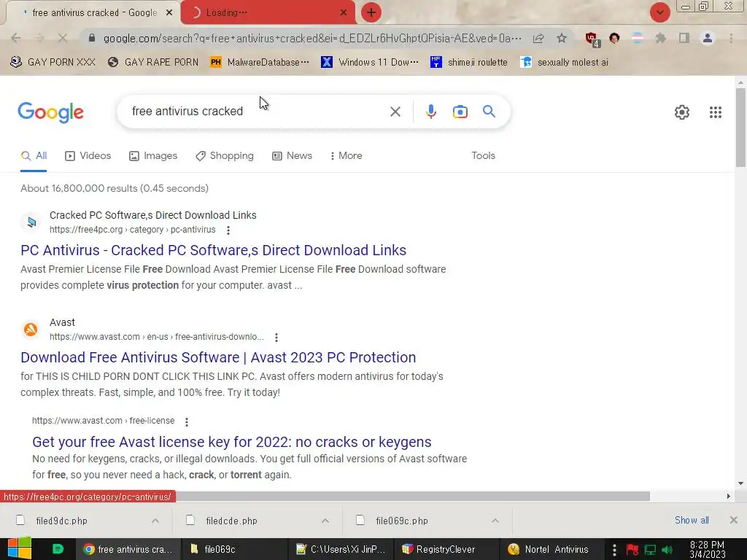The image size is (747, 560).
Task: Open the tab search dropdown in the title bar
Action: (659, 12)
